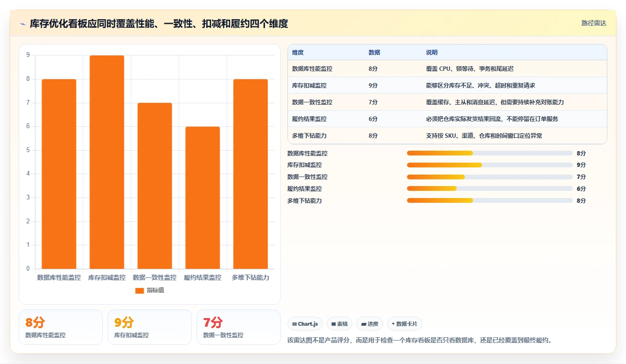Click the 路径雷达 label in the header

pyautogui.click(x=593, y=23)
